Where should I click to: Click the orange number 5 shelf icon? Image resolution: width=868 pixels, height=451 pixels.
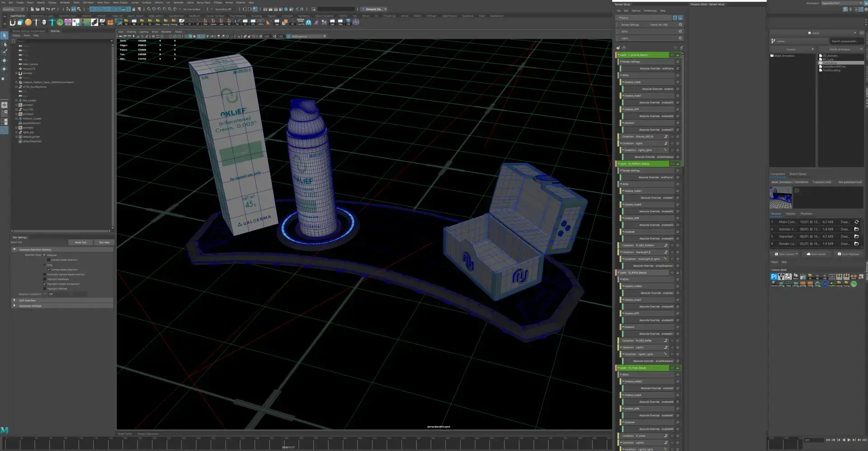28,22
